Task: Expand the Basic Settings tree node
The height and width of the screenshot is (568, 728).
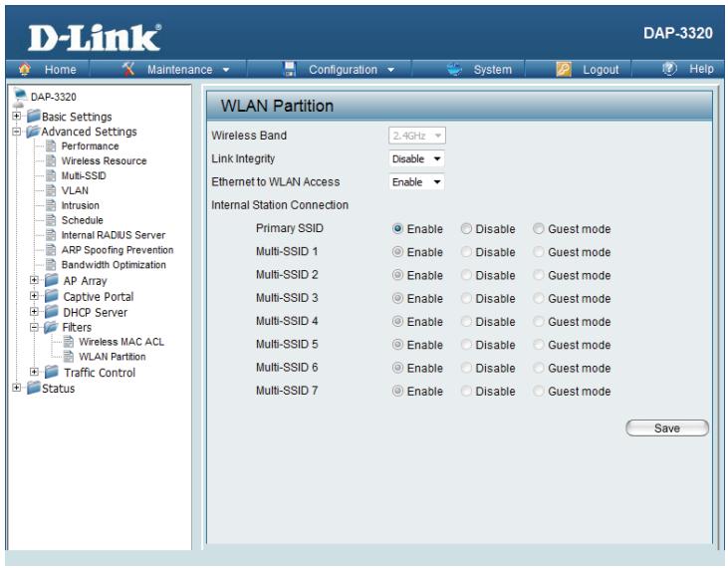Action: click(17, 117)
